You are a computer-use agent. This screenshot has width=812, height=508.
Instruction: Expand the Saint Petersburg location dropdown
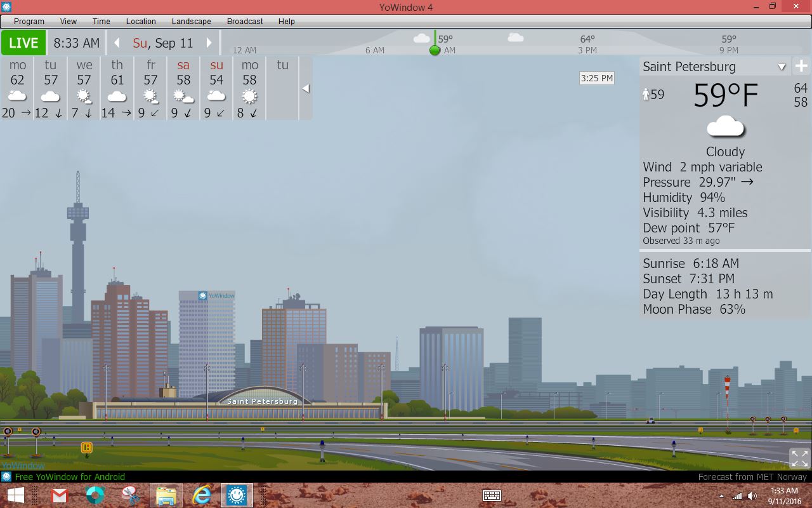point(782,67)
